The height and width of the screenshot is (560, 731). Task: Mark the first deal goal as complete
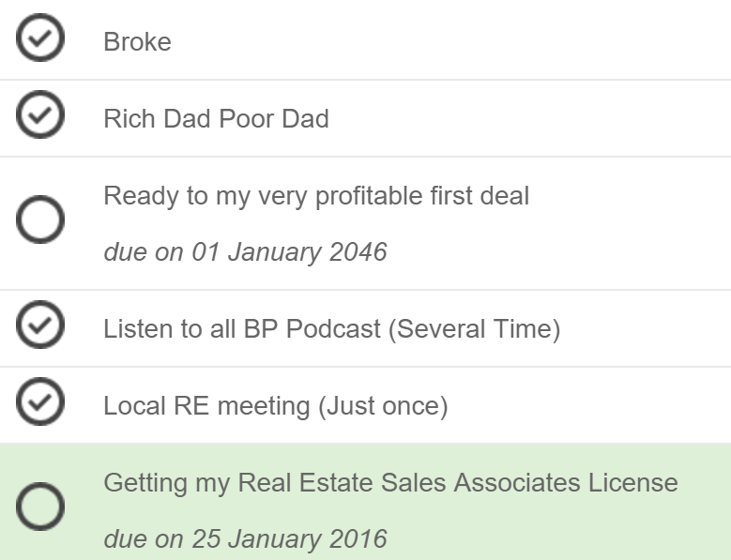tap(40, 221)
